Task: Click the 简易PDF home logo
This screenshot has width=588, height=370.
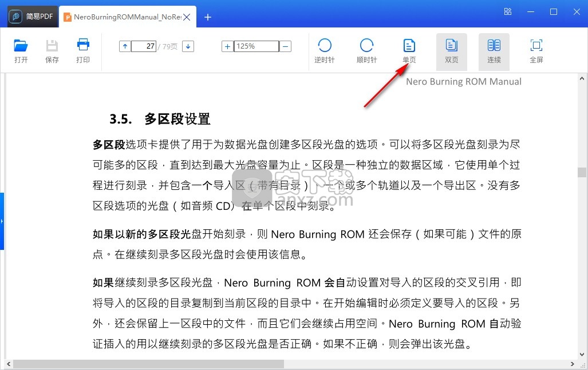Action: [33, 17]
